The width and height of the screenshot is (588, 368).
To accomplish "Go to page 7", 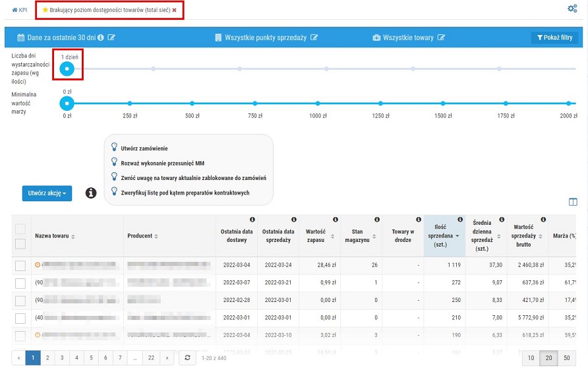I will (120, 358).
